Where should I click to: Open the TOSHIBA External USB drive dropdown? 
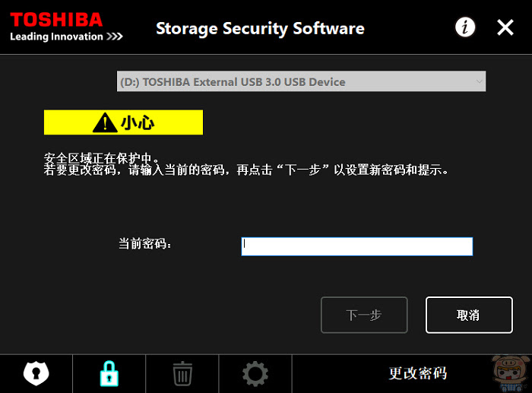(x=301, y=81)
